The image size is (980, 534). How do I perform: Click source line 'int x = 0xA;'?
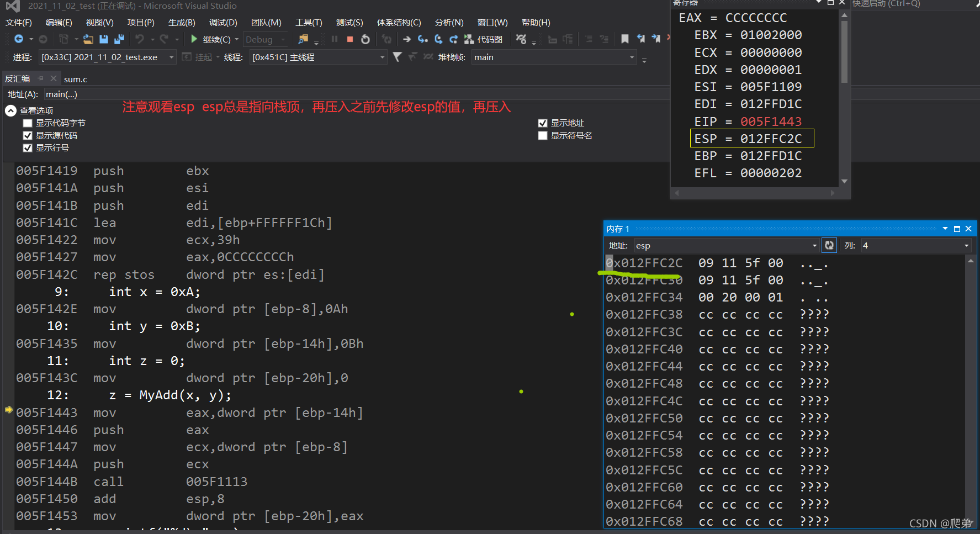(x=155, y=292)
